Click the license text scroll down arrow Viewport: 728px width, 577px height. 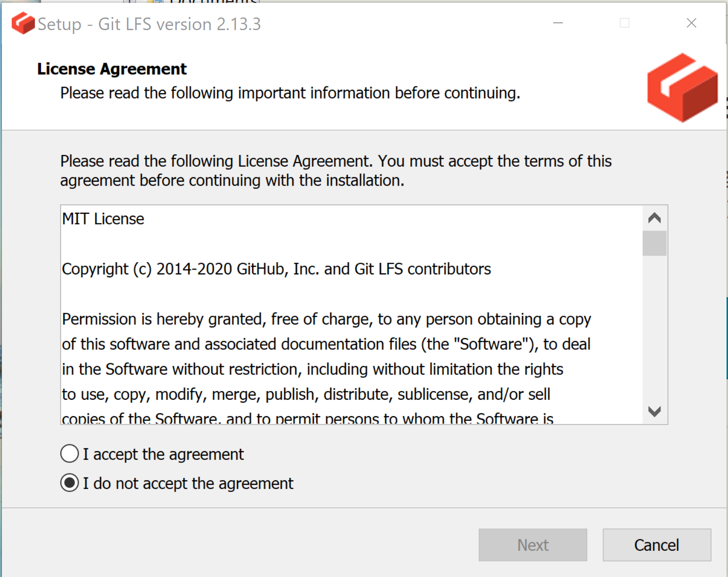click(x=654, y=411)
